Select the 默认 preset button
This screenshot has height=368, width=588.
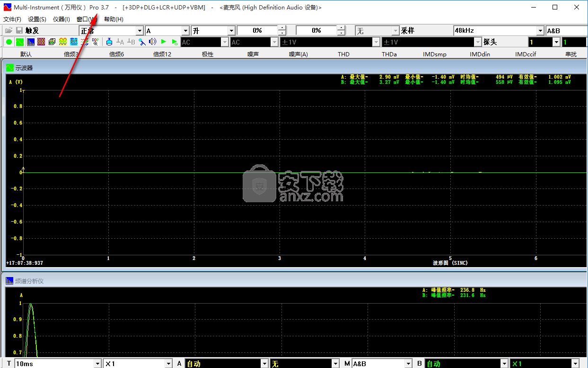(26, 54)
